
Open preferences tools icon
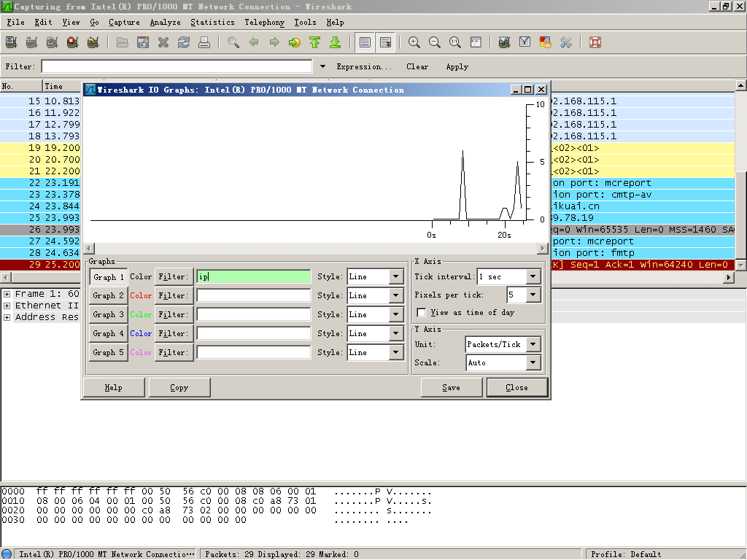(x=566, y=42)
